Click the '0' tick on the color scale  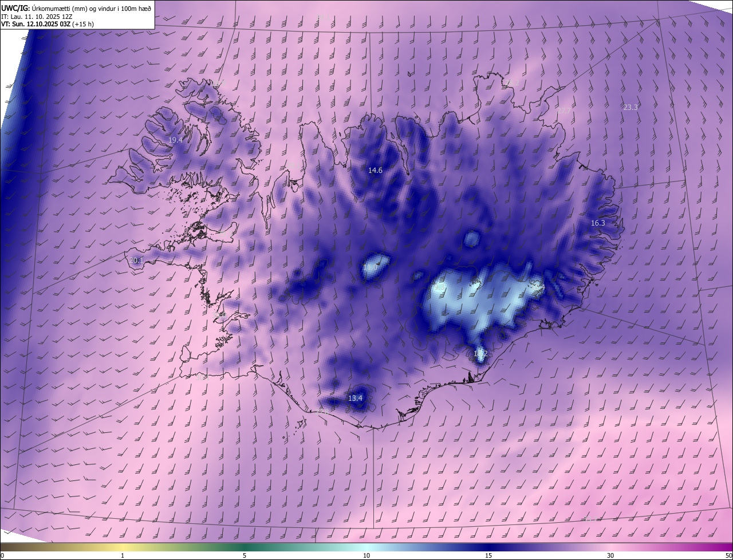(2, 555)
